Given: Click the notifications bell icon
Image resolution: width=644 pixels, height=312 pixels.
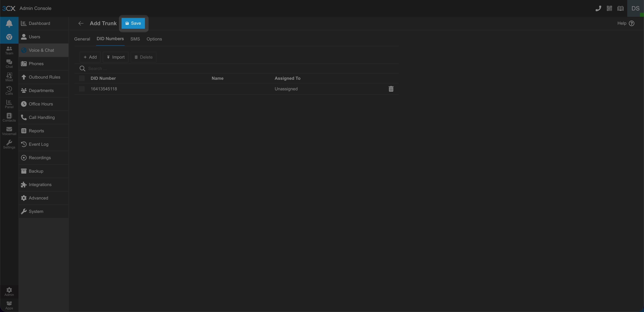Looking at the screenshot, I should pyautogui.click(x=9, y=23).
